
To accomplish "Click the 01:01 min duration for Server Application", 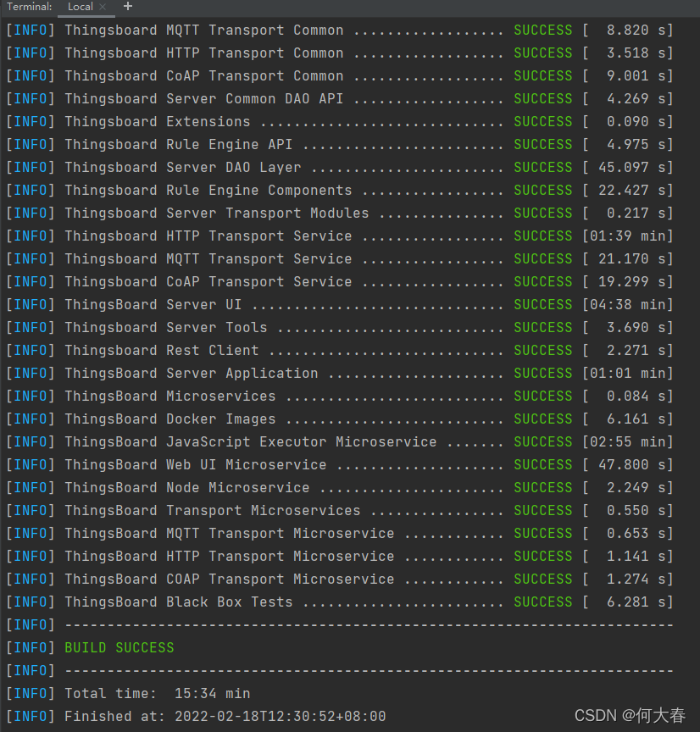I will coord(628,374).
